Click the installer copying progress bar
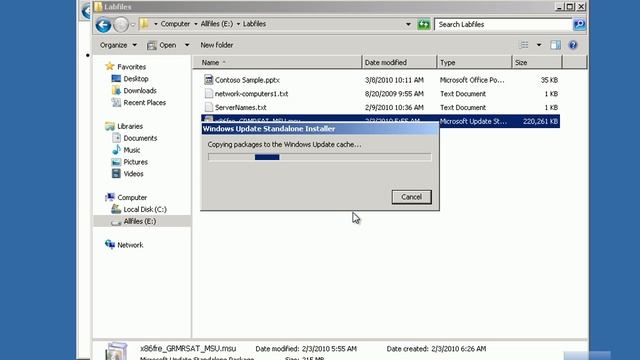The image size is (640, 360). point(320,157)
